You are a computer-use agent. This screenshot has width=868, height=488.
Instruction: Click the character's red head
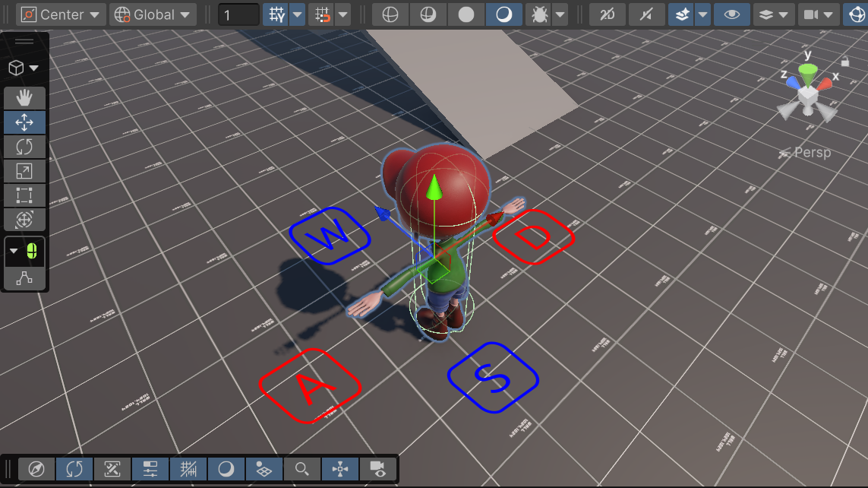pos(443,191)
